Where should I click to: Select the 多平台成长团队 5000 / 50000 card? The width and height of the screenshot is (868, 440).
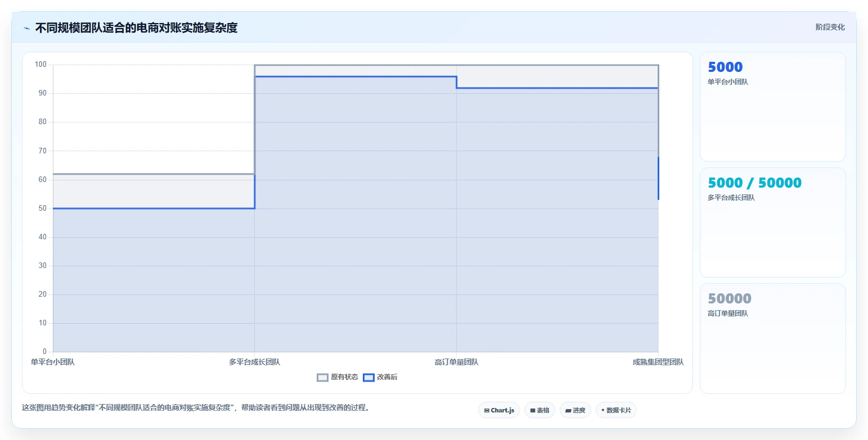click(x=773, y=223)
